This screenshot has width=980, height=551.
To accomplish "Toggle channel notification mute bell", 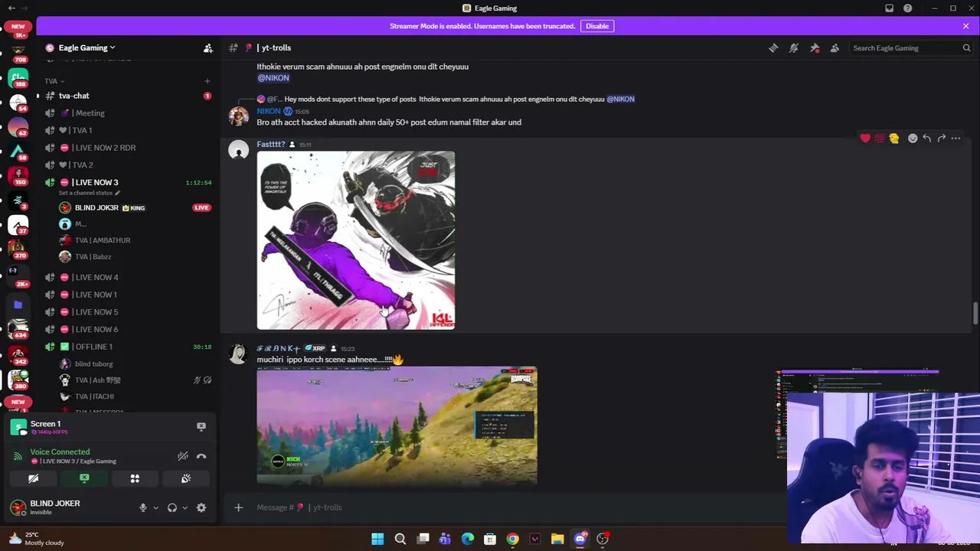I will (x=794, y=47).
